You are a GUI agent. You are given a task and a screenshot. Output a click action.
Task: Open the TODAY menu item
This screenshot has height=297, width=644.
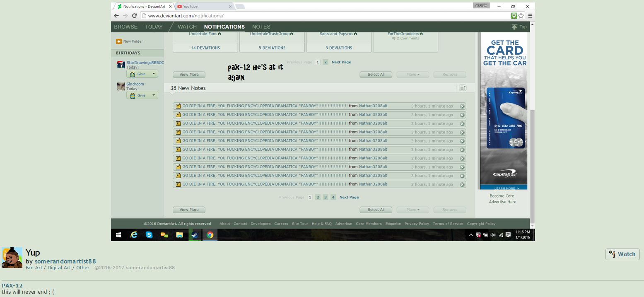pos(154,27)
